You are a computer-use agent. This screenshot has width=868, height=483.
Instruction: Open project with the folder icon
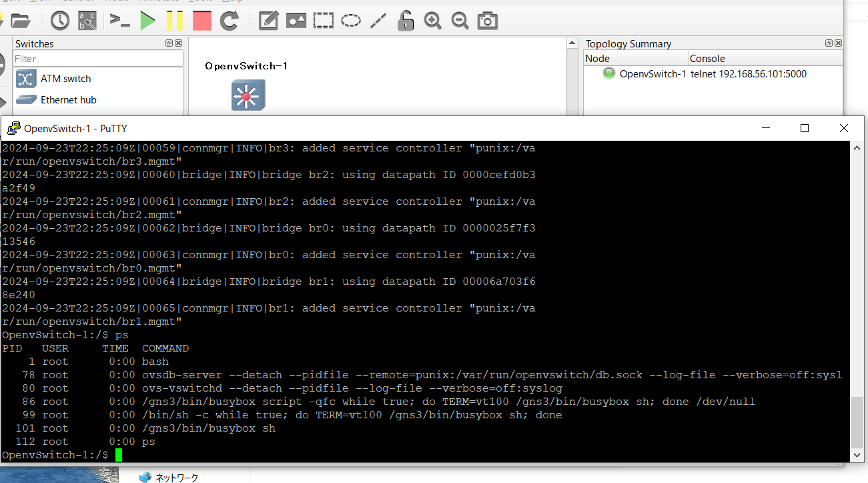(20, 21)
